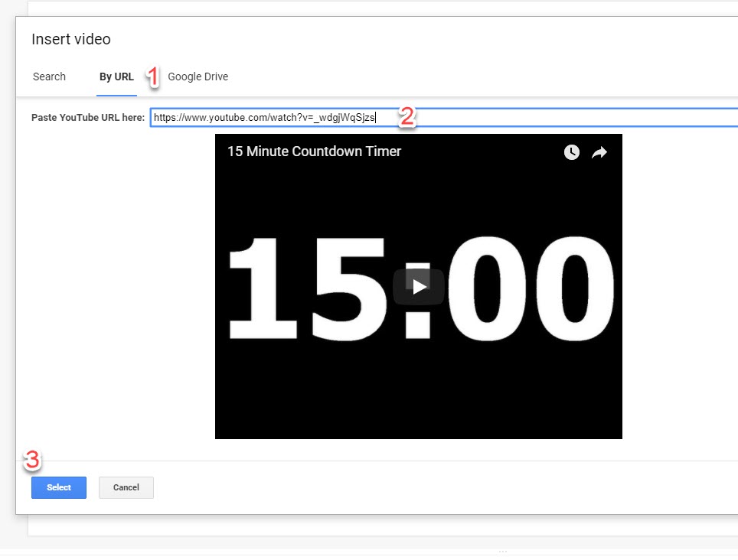Screen dimensions: 738x560
Task: Select the By URL tab
Action: (x=116, y=77)
